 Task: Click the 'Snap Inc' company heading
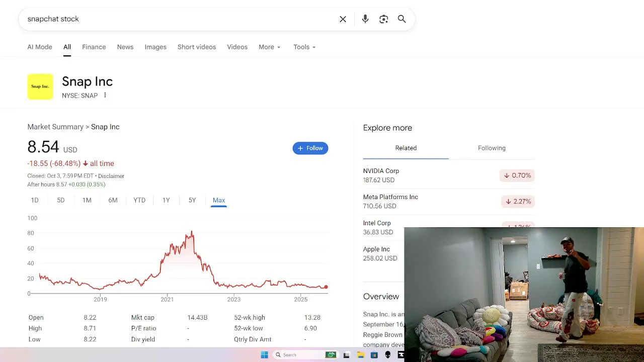tap(87, 81)
